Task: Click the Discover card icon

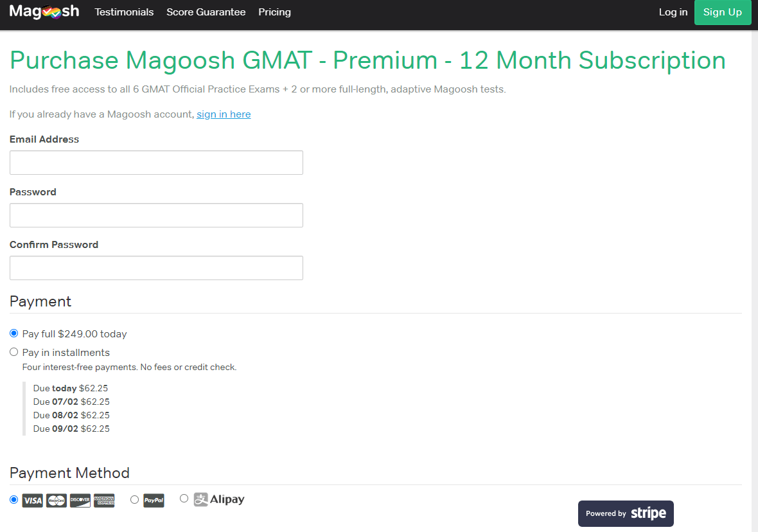Action: tap(80, 500)
